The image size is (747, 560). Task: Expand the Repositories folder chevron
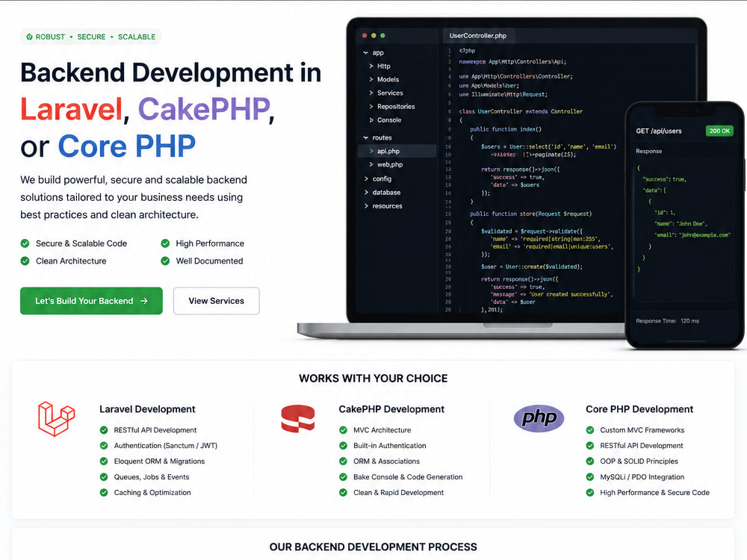click(x=371, y=107)
